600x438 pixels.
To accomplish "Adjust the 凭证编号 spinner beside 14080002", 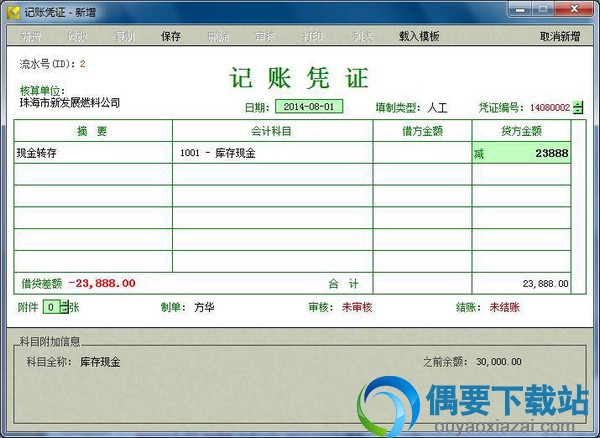I will [x=578, y=107].
